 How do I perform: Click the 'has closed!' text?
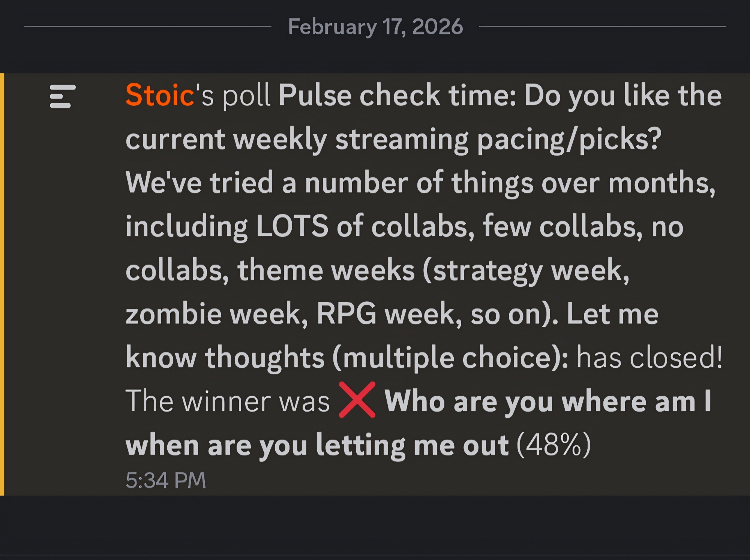tap(649, 358)
